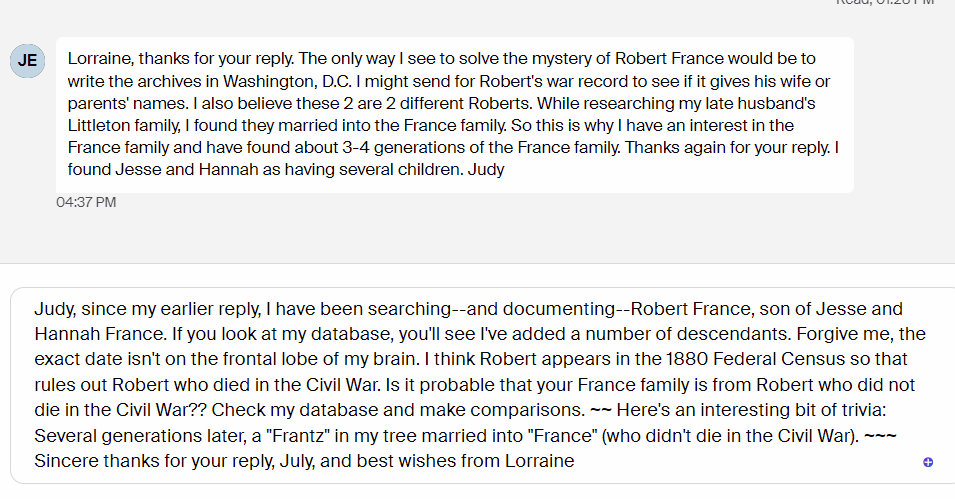This screenshot has height=499, width=955.
Task: Click the purple plus icon in reply box
Action: click(928, 462)
